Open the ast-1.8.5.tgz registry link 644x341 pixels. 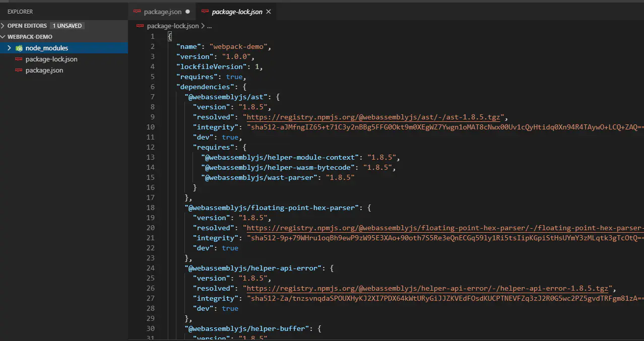coord(373,117)
